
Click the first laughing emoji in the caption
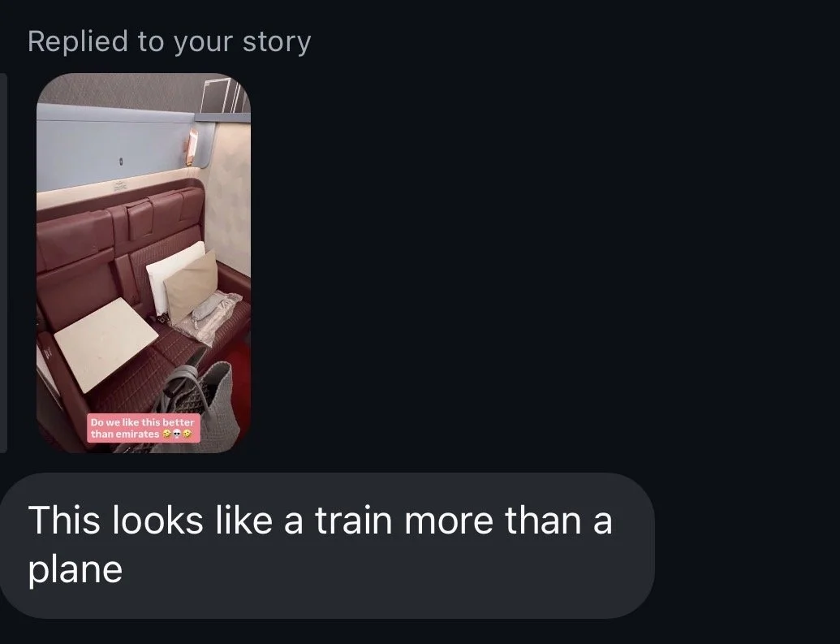click(166, 434)
